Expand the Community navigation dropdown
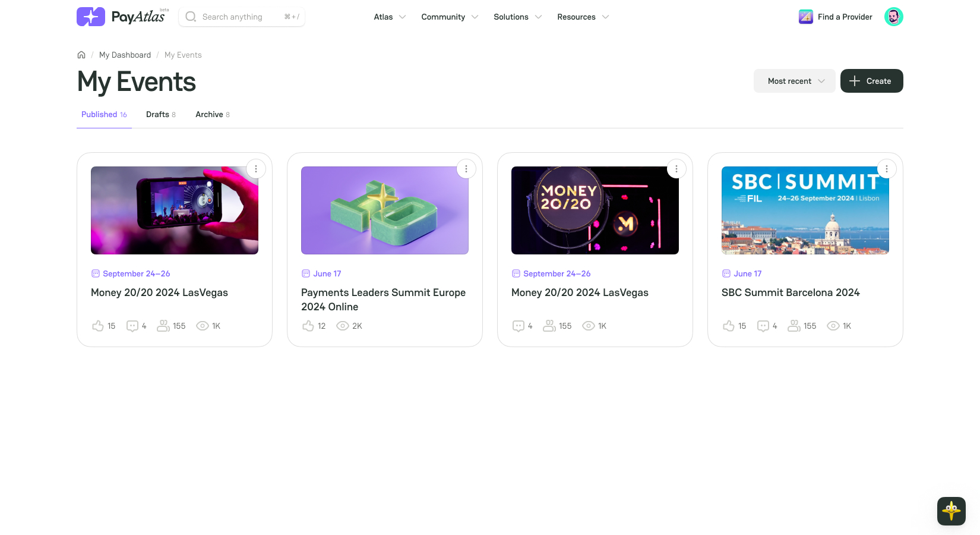The width and height of the screenshot is (980, 535). [449, 17]
